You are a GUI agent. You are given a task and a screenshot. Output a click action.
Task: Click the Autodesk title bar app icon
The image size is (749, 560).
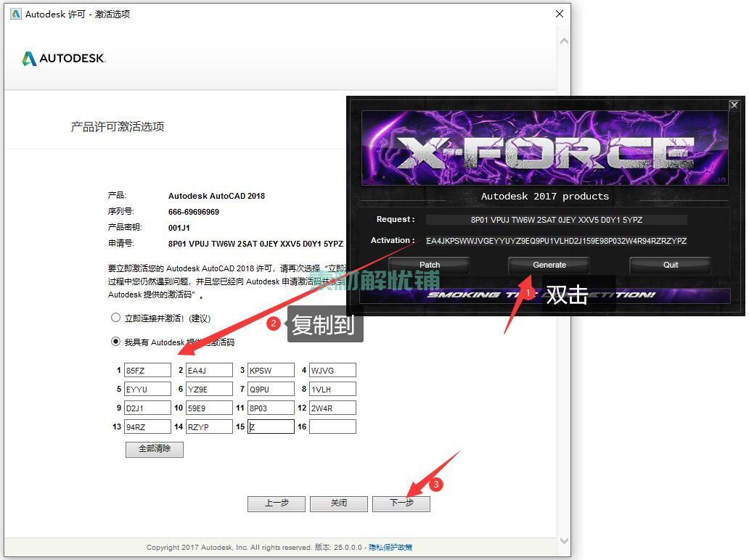tap(16, 14)
